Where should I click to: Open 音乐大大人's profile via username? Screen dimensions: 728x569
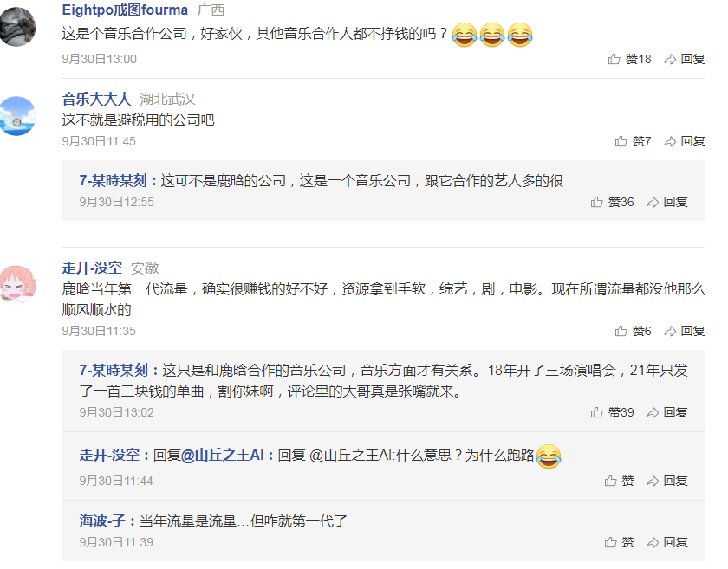tap(96, 99)
